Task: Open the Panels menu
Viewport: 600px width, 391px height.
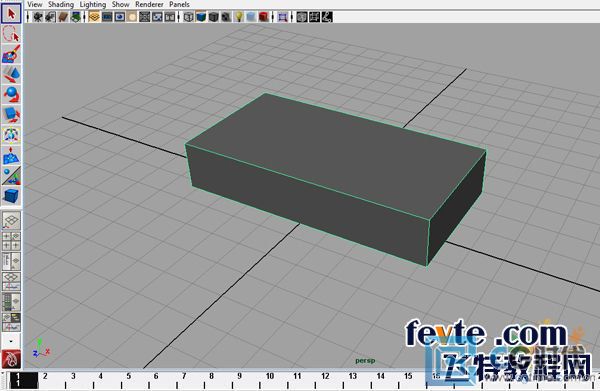Action: (x=179, y=5)
